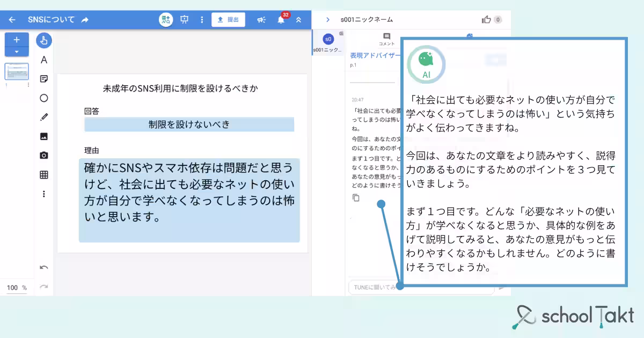Collapse the header with the double chevron

click(x=298, y=20)
